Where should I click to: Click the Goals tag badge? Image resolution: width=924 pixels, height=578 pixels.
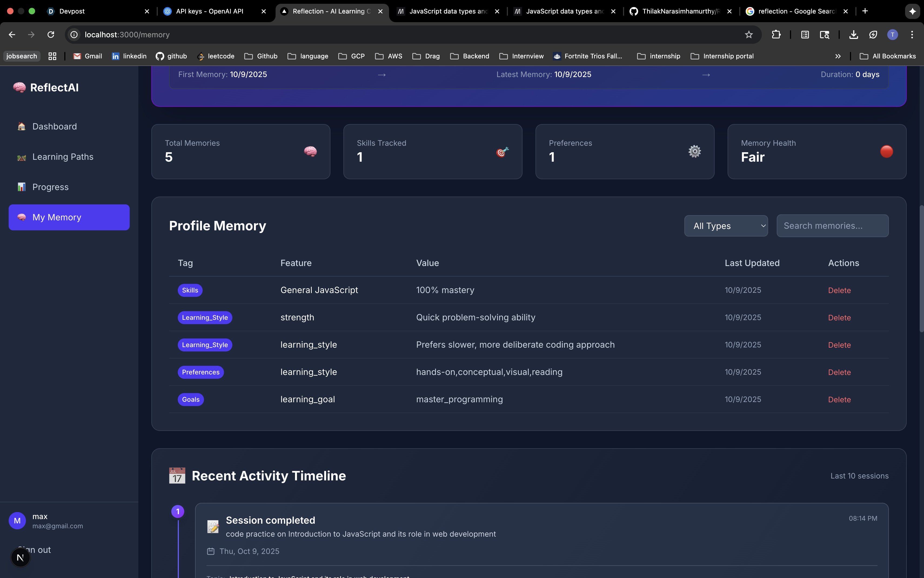pyautogui.click(x=190, y=400)
